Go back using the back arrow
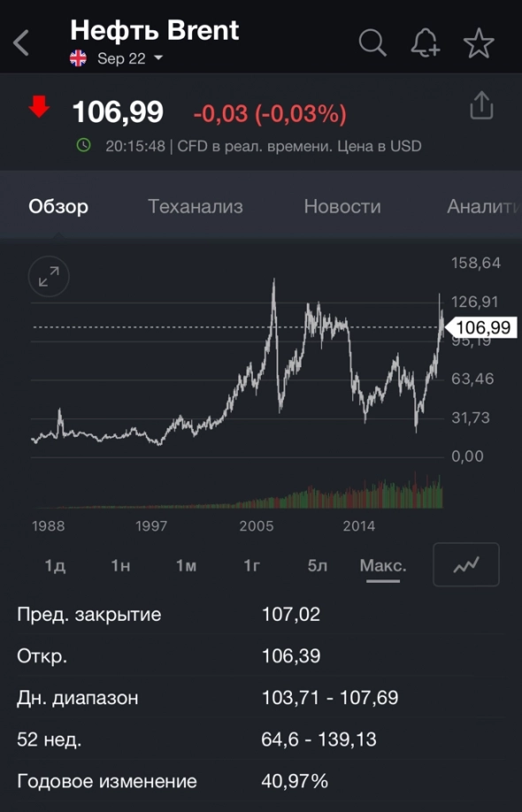The height and width of the screenshot is (812, 522). pyautogui.click(x=19, y=40)
